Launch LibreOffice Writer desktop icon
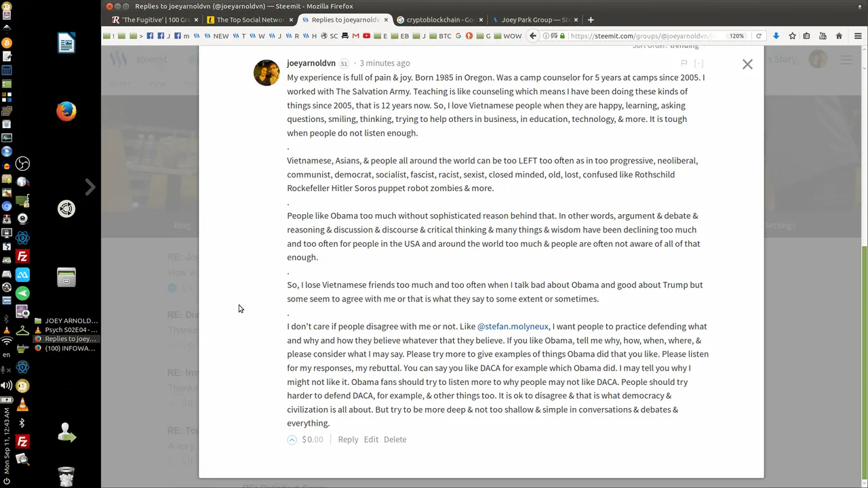The height and width of the screenshot is (488, 868). [x=66, y=43]
